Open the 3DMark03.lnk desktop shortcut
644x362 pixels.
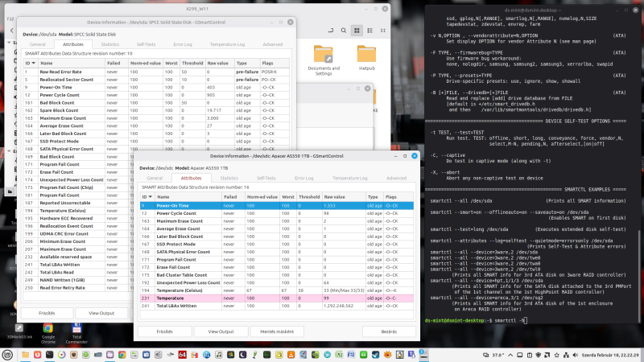click(x=19, y=331)
